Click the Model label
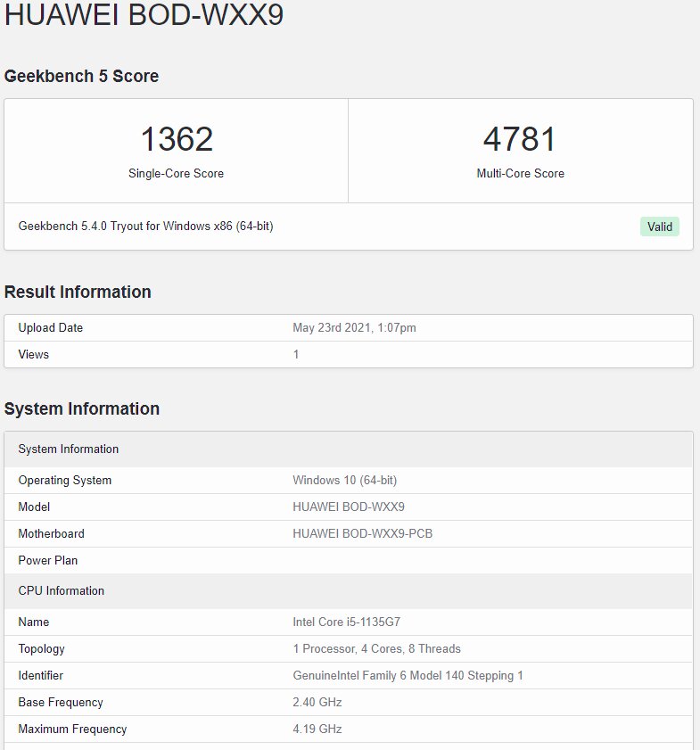Viewport: 700px width, 750px height. click(34, 507)
